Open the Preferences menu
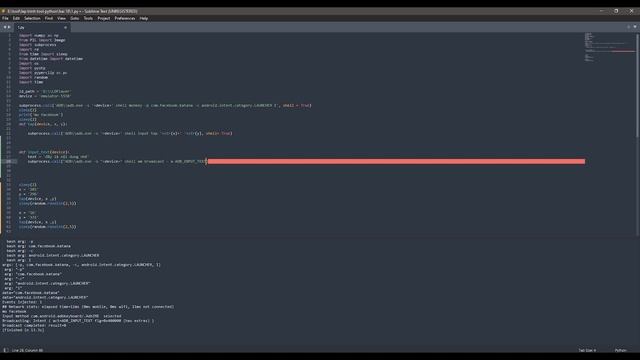Image resolution: width=640 pixels, height=360 pixels. [125, 18]
